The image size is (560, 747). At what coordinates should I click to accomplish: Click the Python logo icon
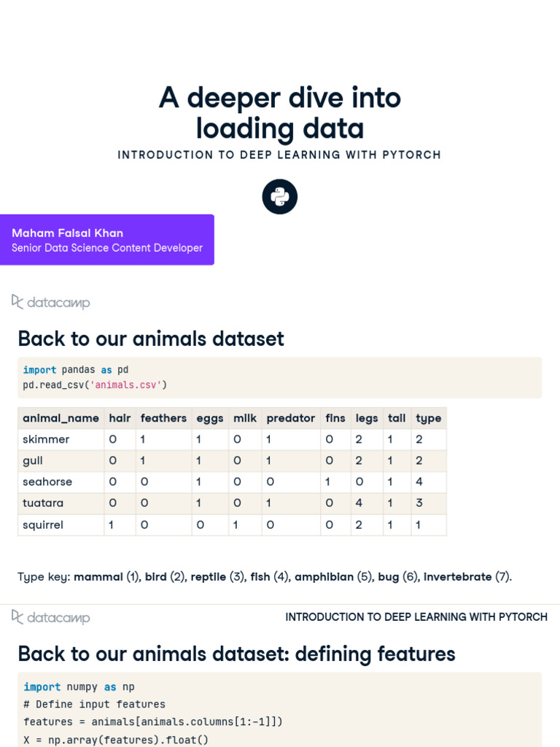pyautogui.click(x=280, y=197)
